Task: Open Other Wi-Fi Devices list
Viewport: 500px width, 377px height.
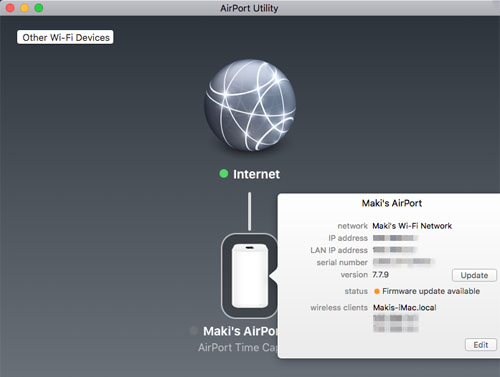Action: coord(65,37)
